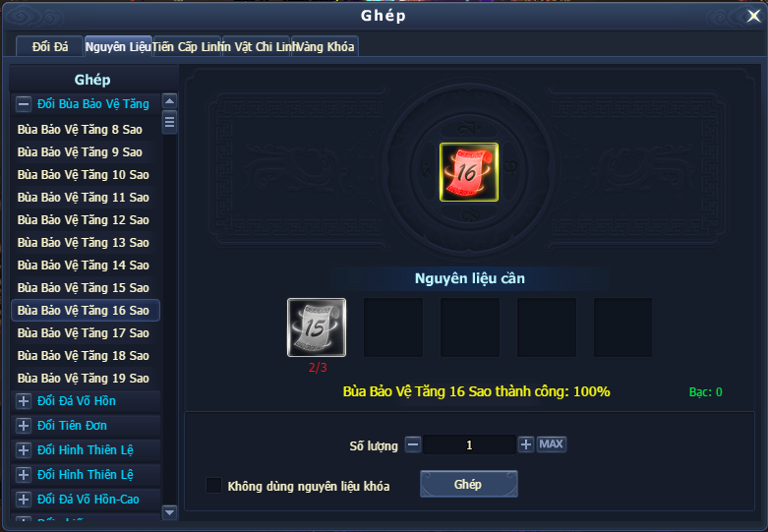This screenshot has height=532, width=768.
Task: Click the list scrollbar grip handle
Action: click(x=169, y=122)
